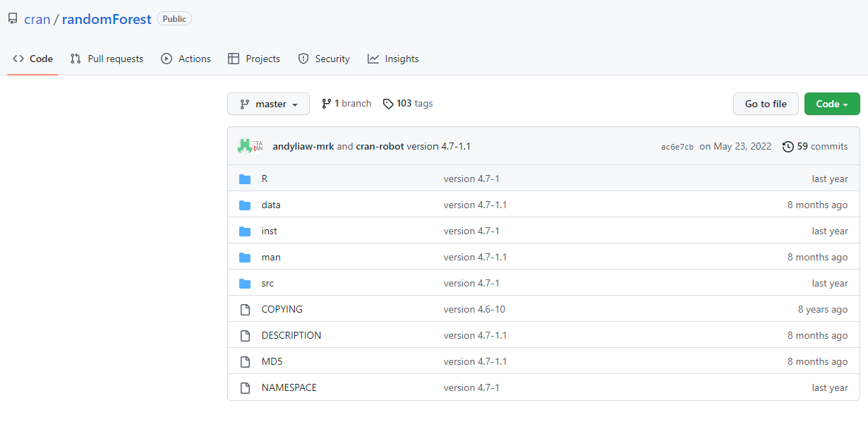Open the randomForest repository link
This screenshot has height=434, width=868.
click(x=107, y=19)
